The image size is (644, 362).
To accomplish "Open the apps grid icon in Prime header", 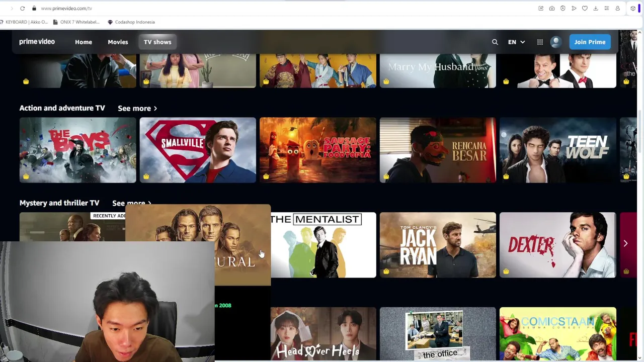I will click(540, 42).
